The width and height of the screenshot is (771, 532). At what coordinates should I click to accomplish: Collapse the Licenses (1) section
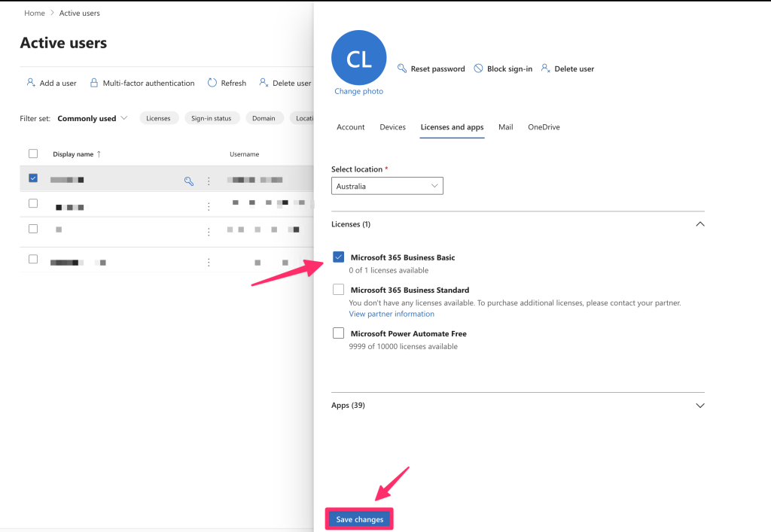[700, 224]
